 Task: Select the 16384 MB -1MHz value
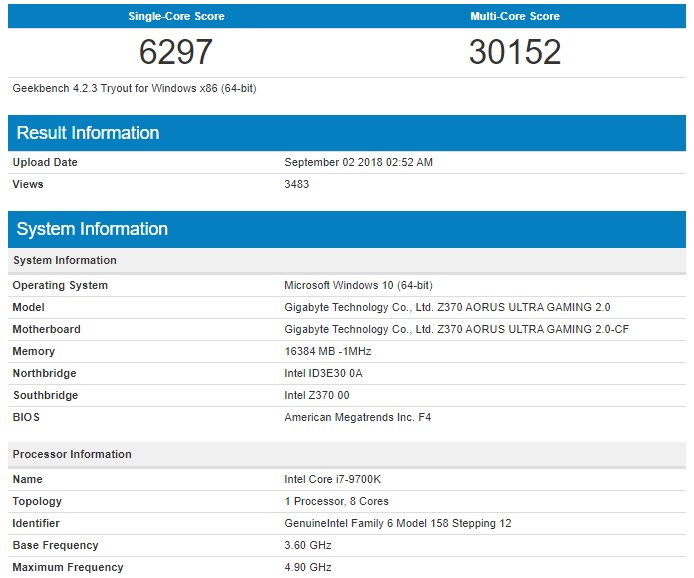(x=328, y=351)
